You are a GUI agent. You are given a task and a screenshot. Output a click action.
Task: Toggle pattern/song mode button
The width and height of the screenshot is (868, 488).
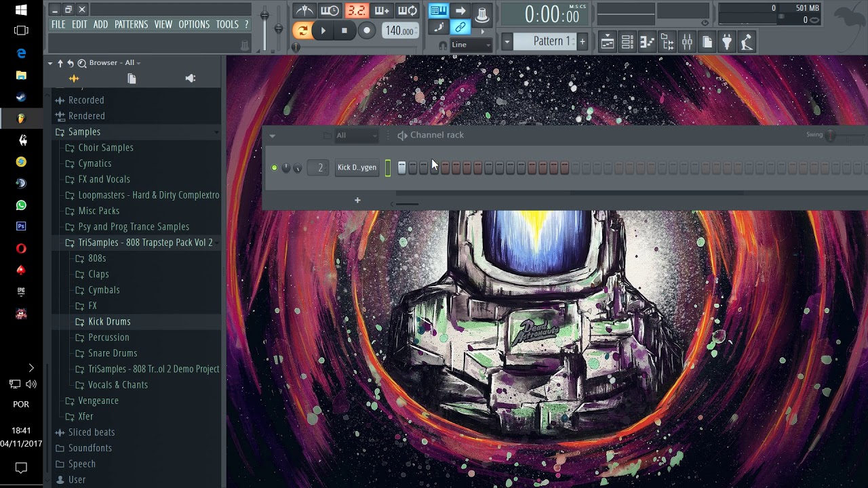[302, 30]
